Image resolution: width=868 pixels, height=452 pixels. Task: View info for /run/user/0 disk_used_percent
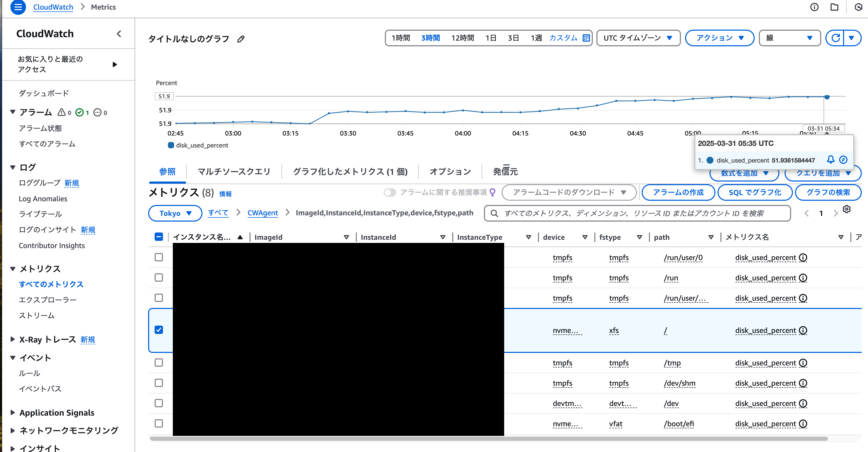(803, 258)
